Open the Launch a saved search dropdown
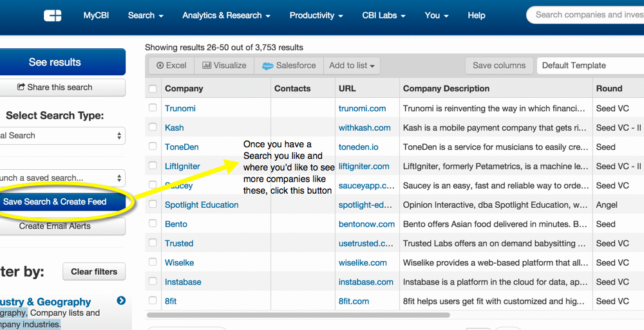 point(62,178)
